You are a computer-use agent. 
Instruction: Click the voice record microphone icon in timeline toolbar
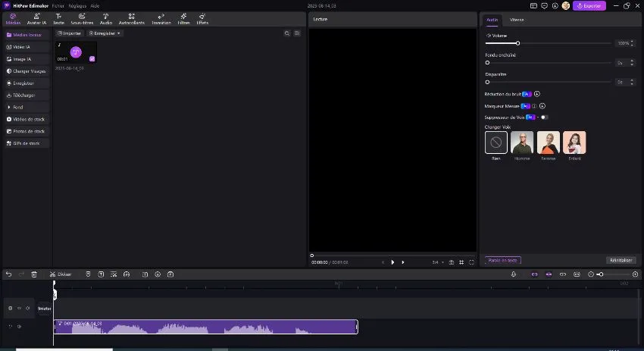coord(514,274)
